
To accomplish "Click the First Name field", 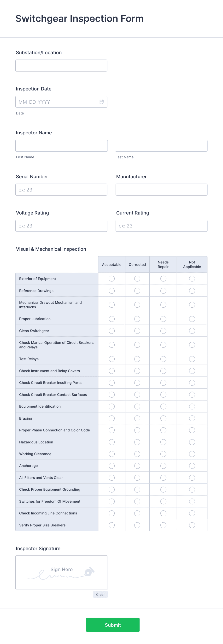I will [61, 145].
